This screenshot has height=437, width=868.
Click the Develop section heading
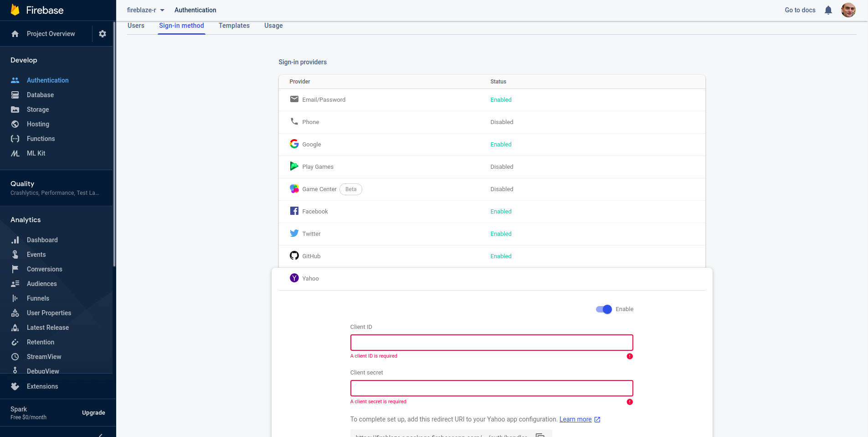click(24, 60)
